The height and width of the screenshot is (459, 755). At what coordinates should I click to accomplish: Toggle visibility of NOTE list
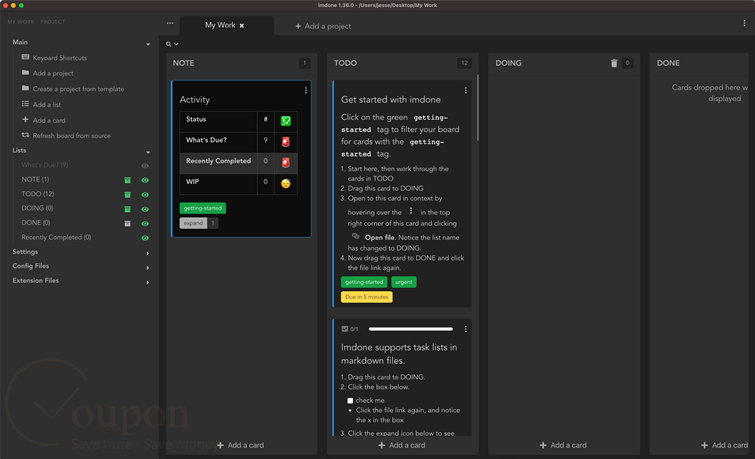click(x=145, y=180)
